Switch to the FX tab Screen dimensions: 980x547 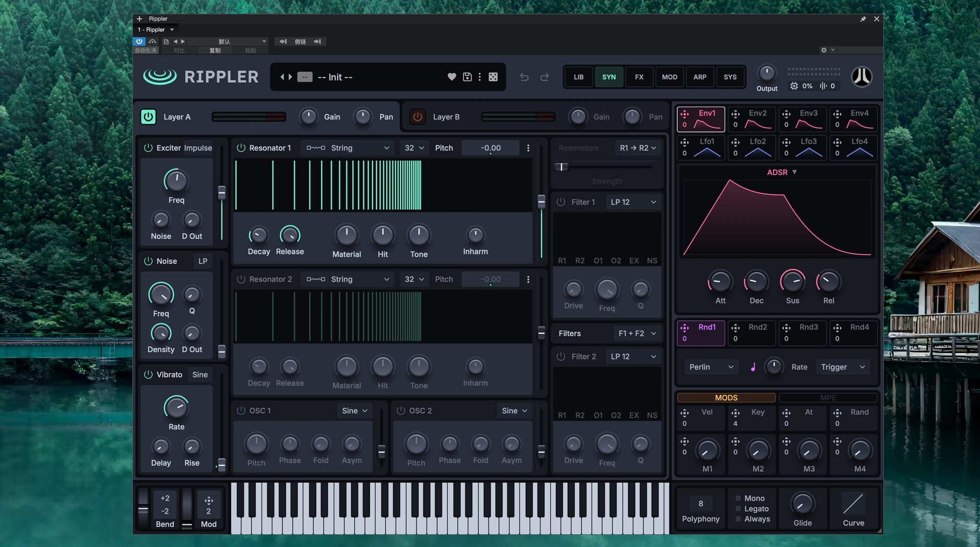coord(639,77)
